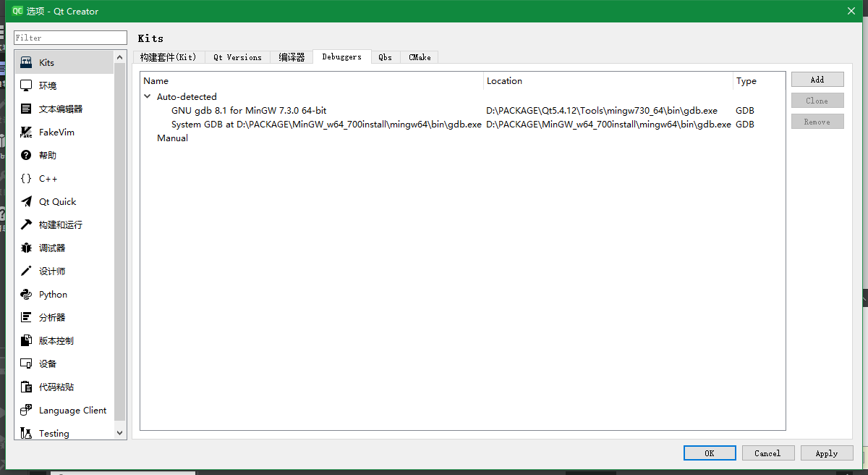This screenshot has height=475, width=868.
Task: Click the Add debugger button
Action: [817, 80]
